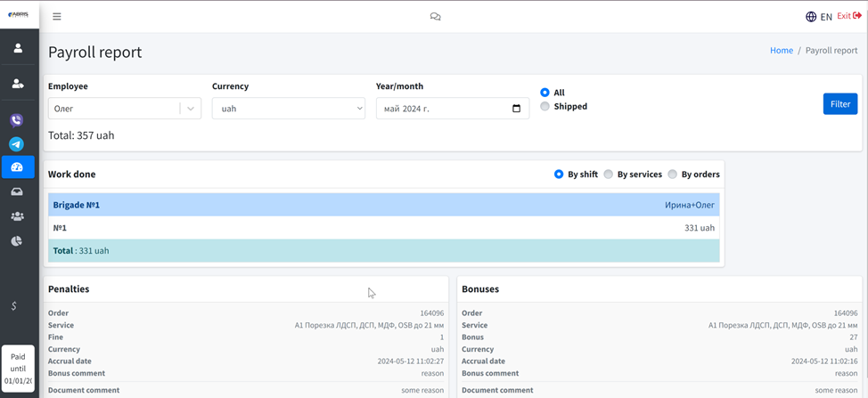Click the dollar sign sidebar icon
Screen dimensions: 868x398
14,305
